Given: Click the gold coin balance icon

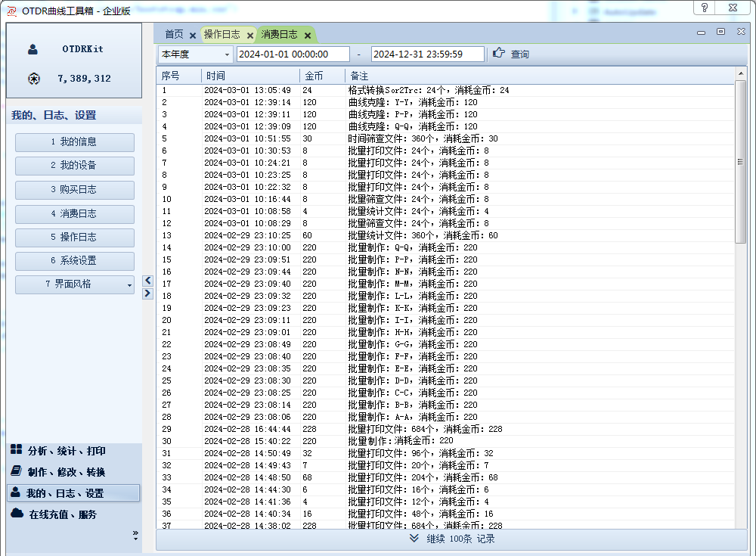Looking at the screenshot, I should click(x=33, y=79).
